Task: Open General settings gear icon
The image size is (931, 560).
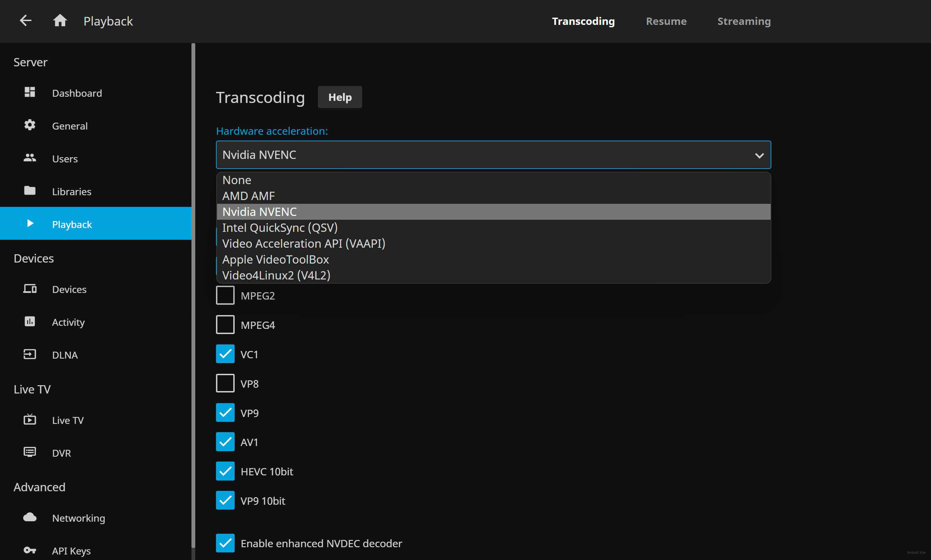Action: tap(30, 125)
